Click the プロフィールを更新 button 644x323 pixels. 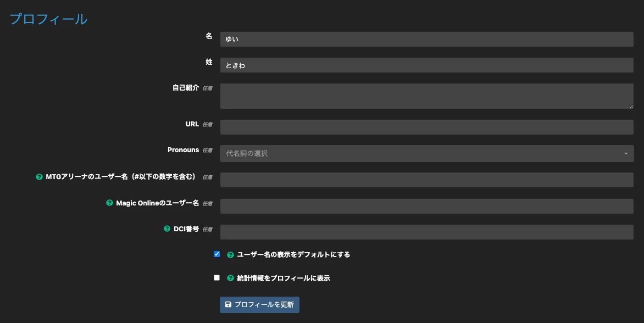click(259, 305)
